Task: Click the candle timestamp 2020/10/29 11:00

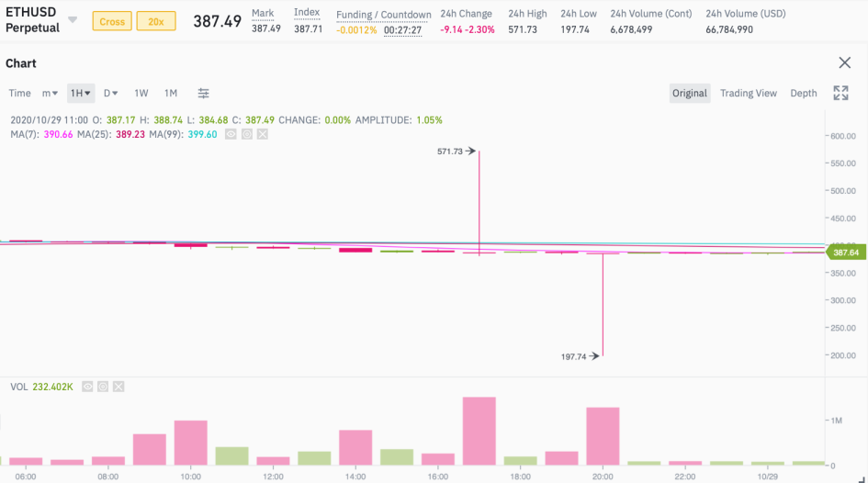Action: 49,120
